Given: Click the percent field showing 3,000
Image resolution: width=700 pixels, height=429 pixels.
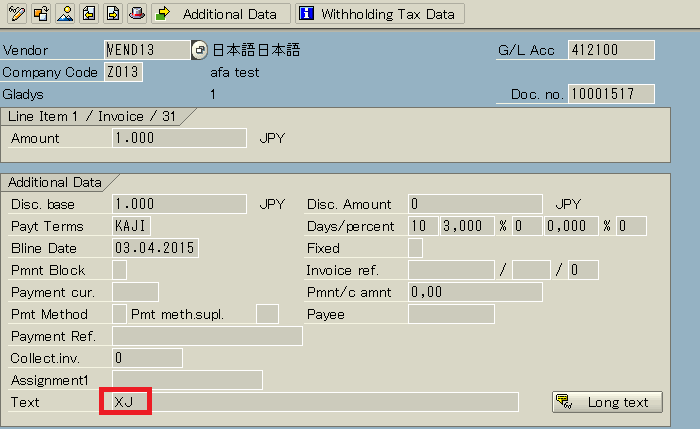Looking at the screenshot, I should (467, 226).
